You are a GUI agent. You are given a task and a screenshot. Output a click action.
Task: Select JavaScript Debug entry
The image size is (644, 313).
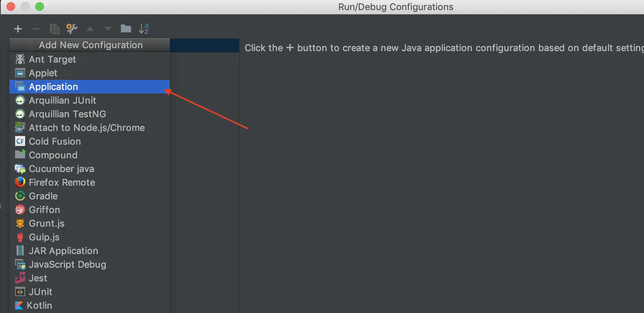point(90,264)
